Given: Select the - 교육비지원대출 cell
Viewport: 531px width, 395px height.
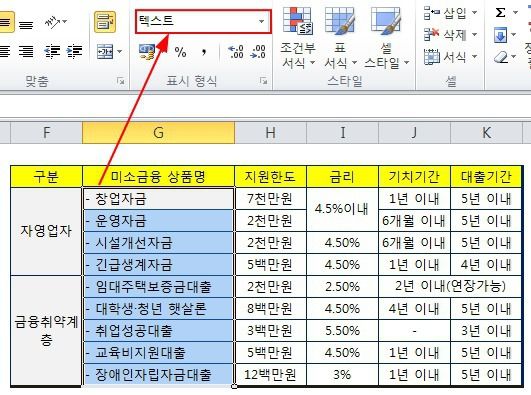Looking at the screenshot, I should pyautogui.click(x=158, y=353).
